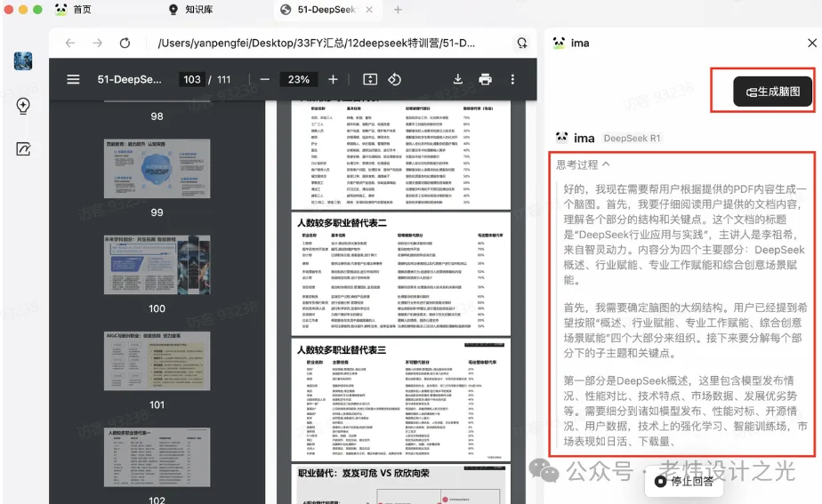The width and height of the screenshot is (822, 504).
Task: Click the fit to page icon
Action: pyautogui.click(x=370, y=79)
